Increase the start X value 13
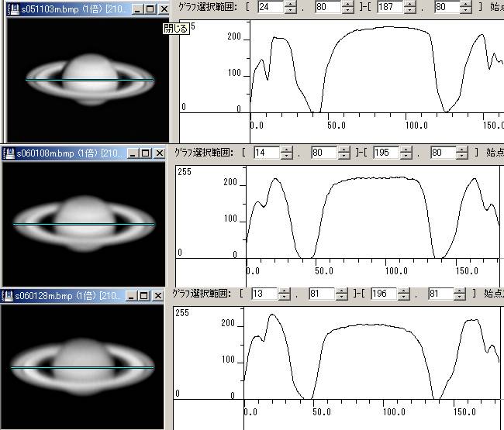Viewport: 504px width, 430px height. 284,291
